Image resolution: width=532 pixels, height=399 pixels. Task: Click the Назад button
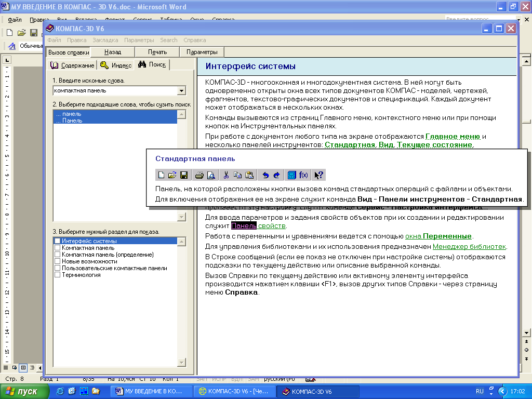tap(113, 52)
